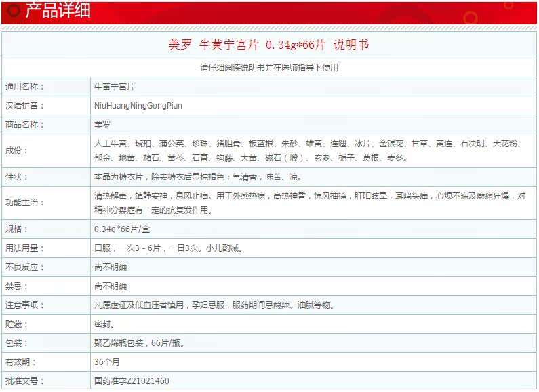Click the 批准文号 label

coord(25,381)
